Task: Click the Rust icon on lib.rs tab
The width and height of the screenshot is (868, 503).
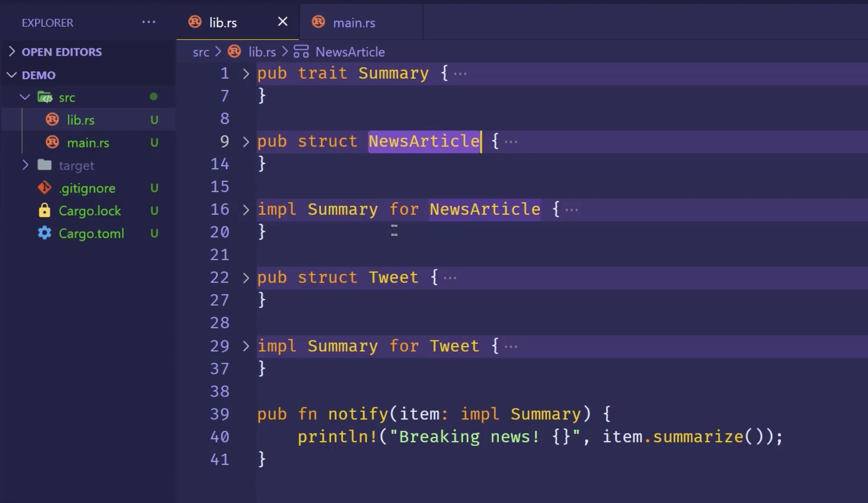Action: click(x=195, y=22)
